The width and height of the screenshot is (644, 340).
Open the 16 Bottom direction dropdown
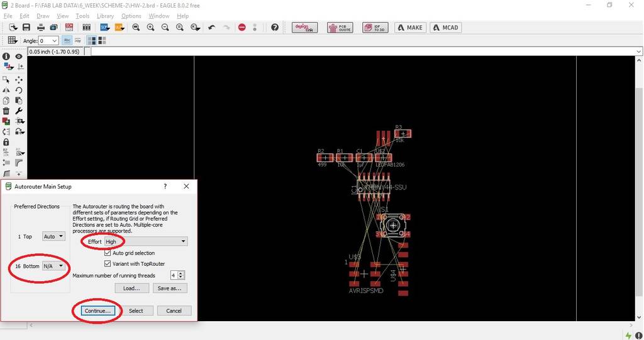pos(54,266)
